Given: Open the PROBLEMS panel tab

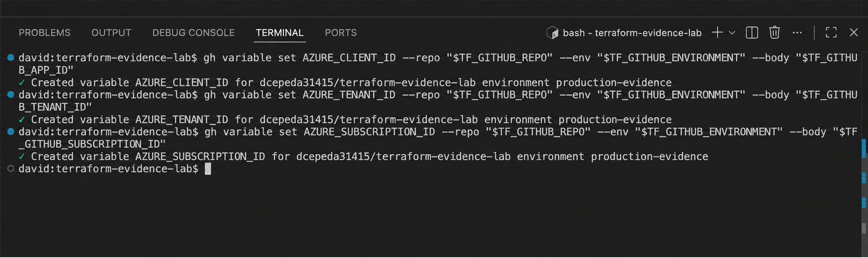Looking at the screenshot, I should (x=44, y=33).
